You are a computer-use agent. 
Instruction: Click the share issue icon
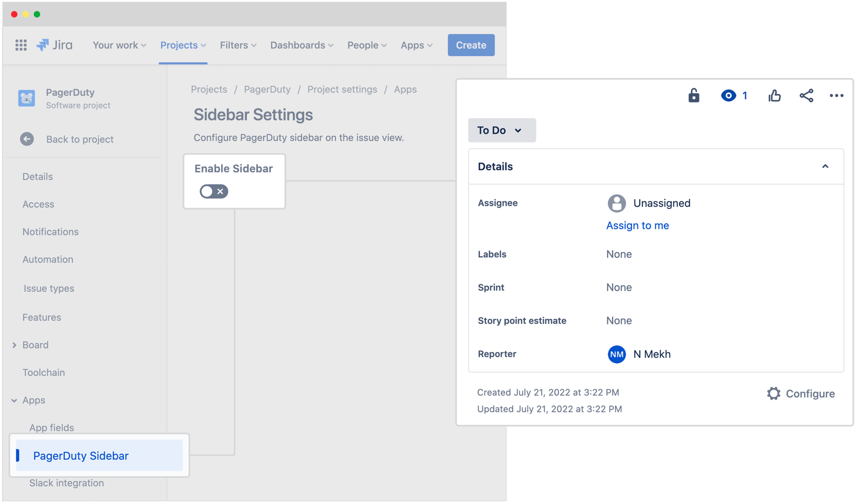click(x=806, y=95)
